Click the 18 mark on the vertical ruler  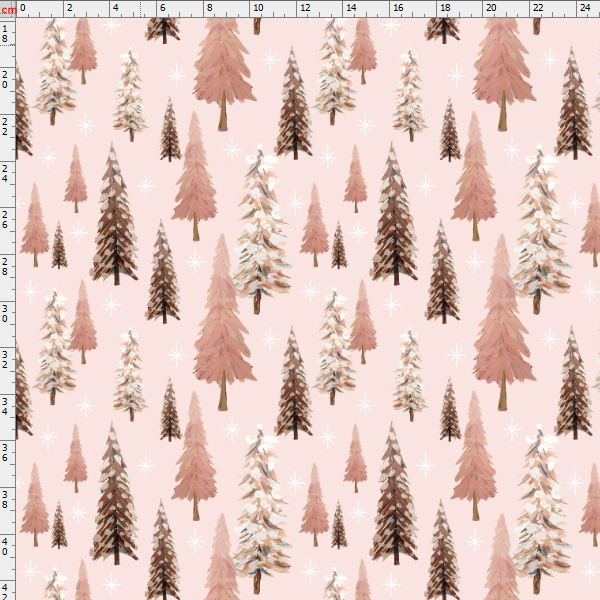click(5, 34)
